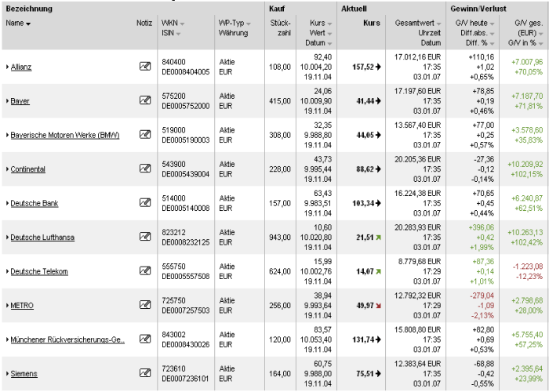Open note icon for METRO
Viewport: 549px width, 392px height.
tap(144, 305)
